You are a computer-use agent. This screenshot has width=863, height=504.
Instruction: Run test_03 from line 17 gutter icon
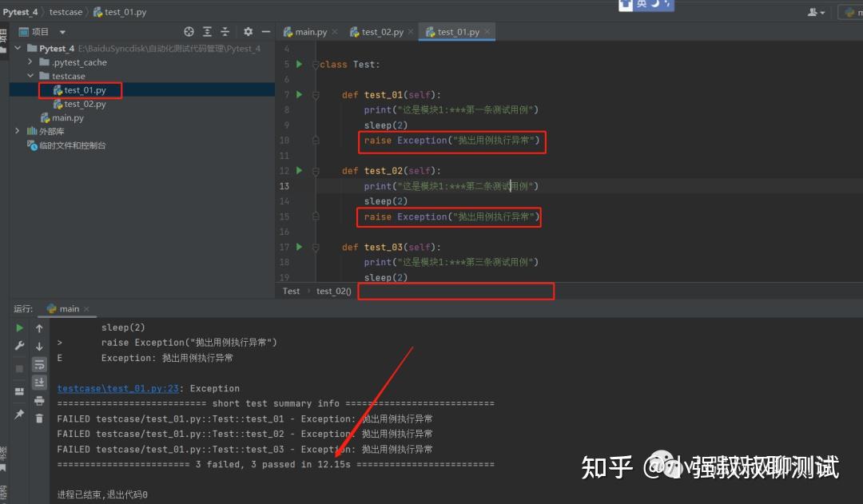[x=299, y=247]
